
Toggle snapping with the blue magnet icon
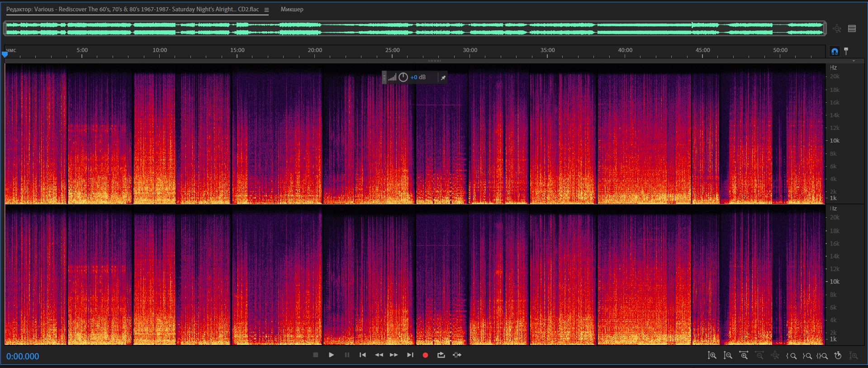click(835, 51)
